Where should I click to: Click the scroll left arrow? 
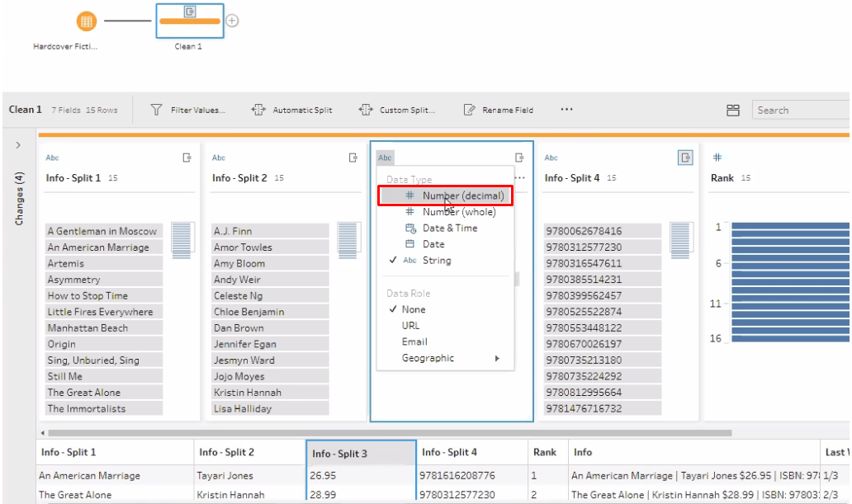point(43,433)
